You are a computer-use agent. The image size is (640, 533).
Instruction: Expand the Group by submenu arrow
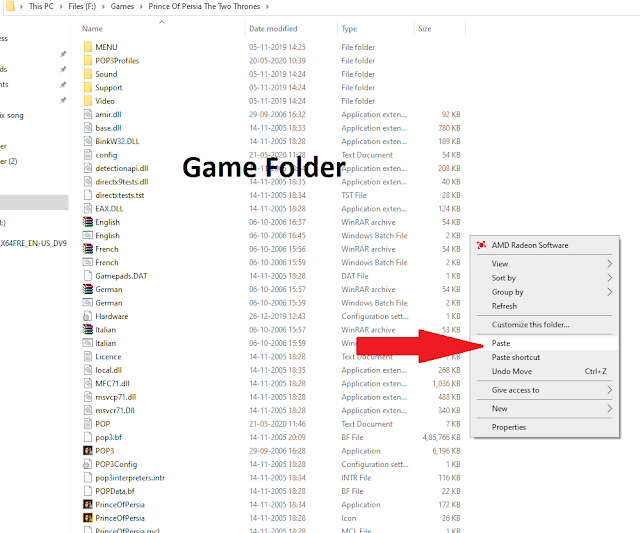pyautogui.click(x=609, y=292)
